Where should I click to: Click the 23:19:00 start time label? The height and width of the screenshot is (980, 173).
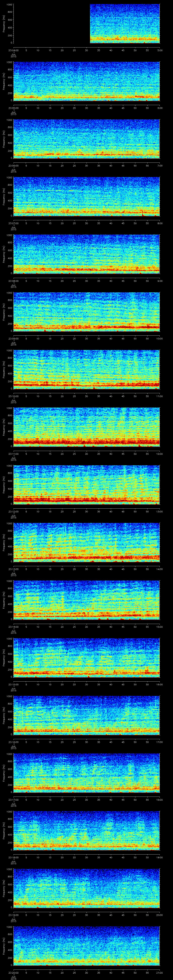click(x=13, y=915)
